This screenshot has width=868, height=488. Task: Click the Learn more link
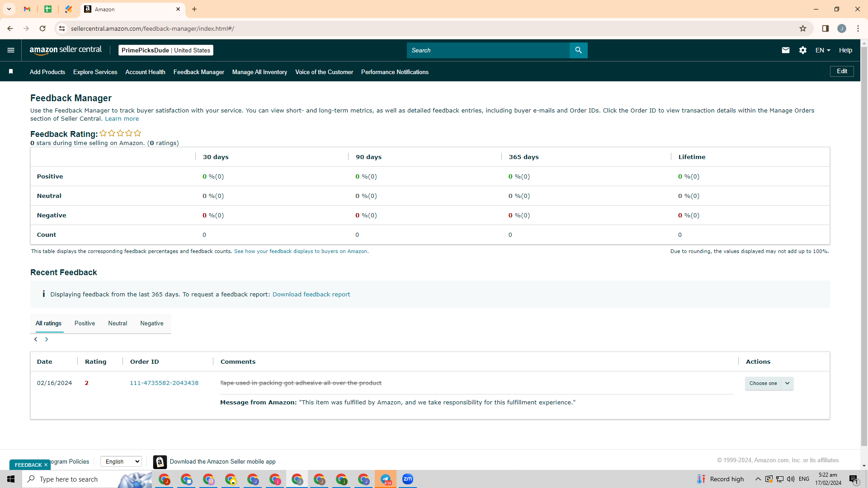click(x=122, y=119)
